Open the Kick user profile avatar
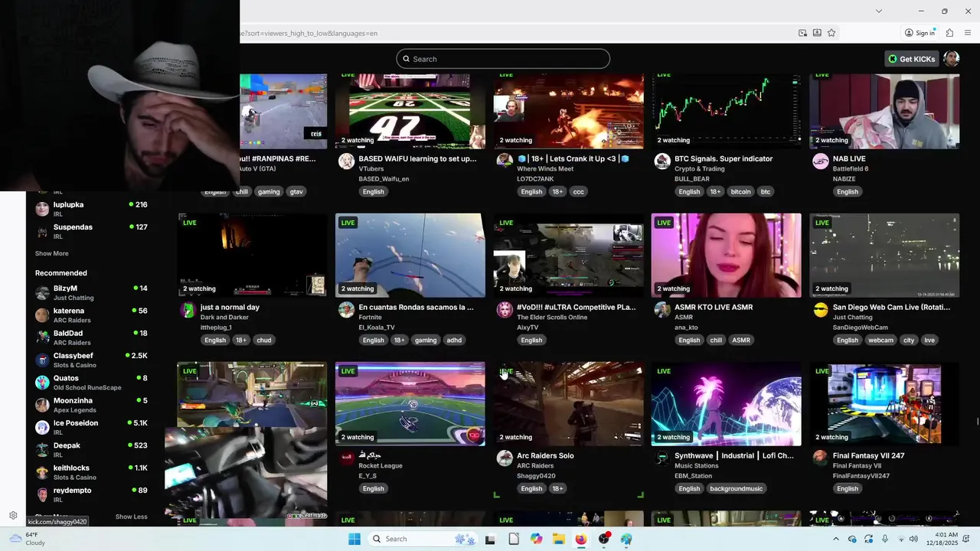The height and width of the screenshot is (551, 980). [951, 59]
